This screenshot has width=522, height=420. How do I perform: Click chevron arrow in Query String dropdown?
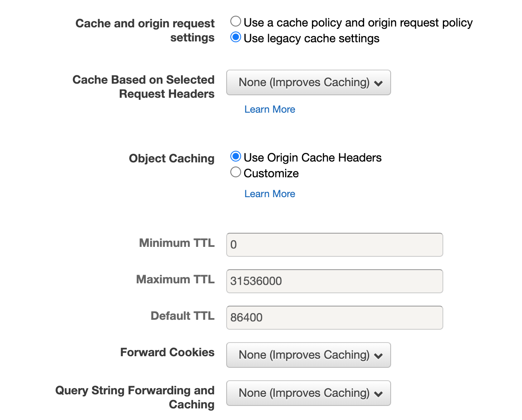378,394
